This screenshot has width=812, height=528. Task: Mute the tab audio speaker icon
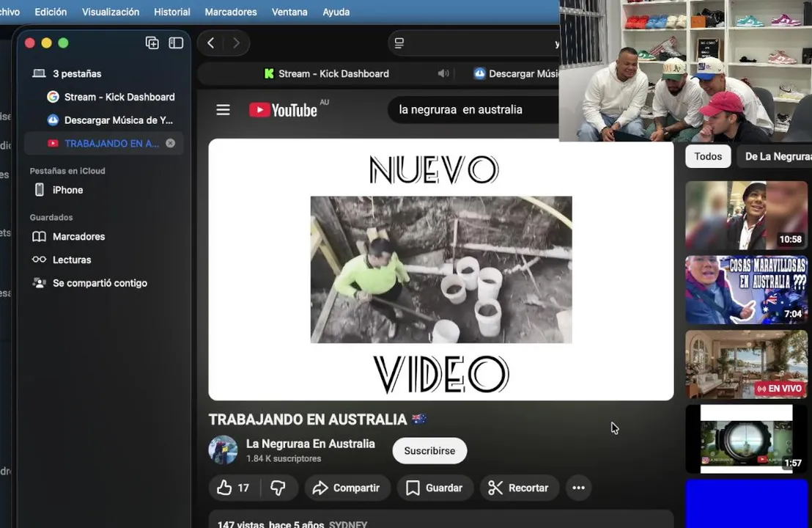pyautogui.click(x=443, y=73)
